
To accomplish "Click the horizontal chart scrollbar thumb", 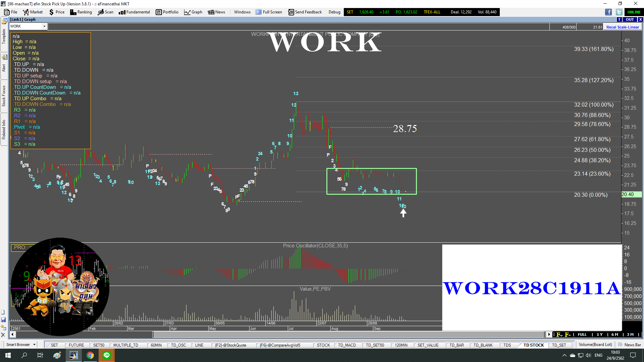I will point(348,334).
